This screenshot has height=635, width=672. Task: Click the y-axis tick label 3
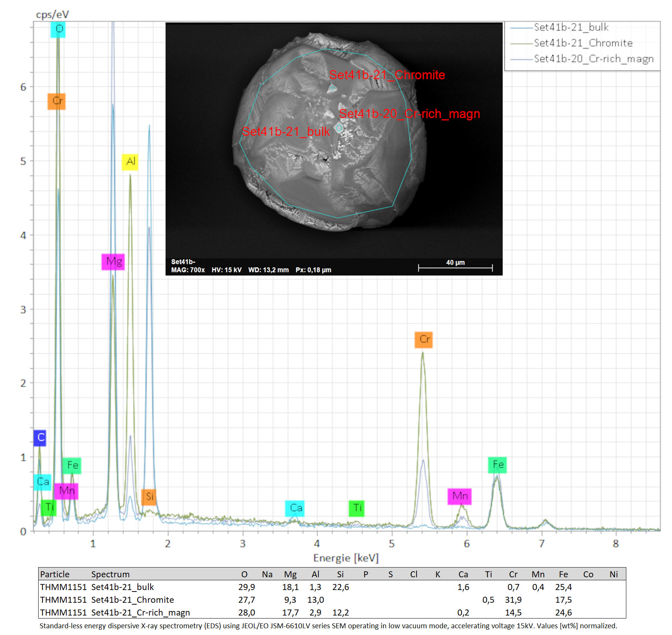(x=23, y=310)
